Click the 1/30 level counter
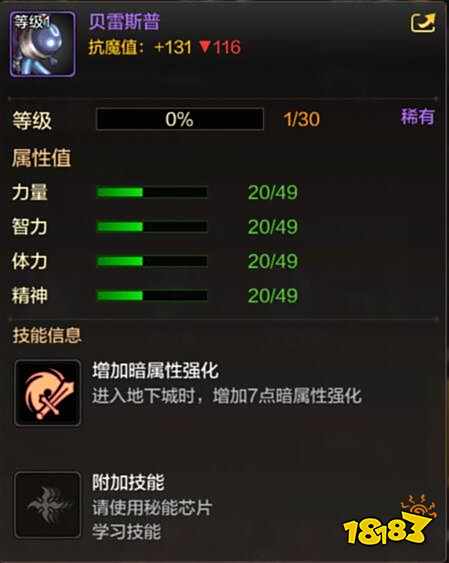Viewport: 449px width, 563px height. [x=301, y=119]
